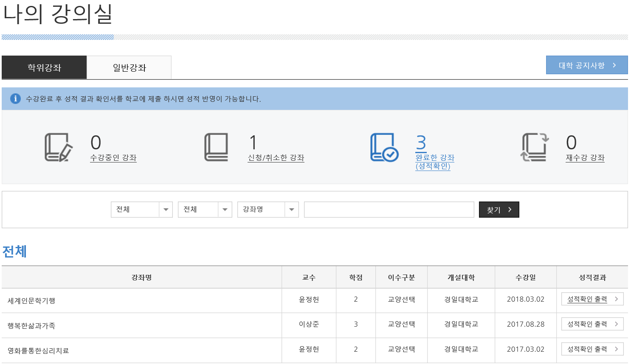The image size is (631, 364).
Task: Click the notebook-with-pencil courses-in-progress icon
Action: [x=59, y=147]
